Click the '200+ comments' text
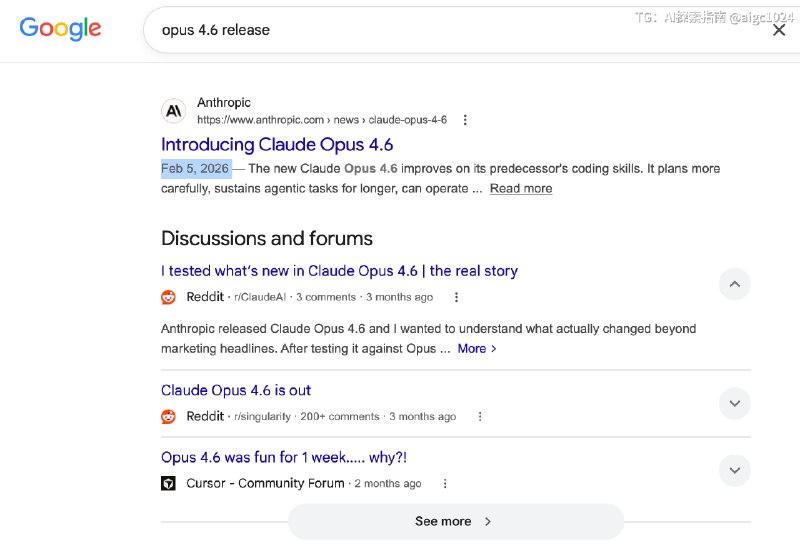The image size is (800, 560). tap(340, 417)
